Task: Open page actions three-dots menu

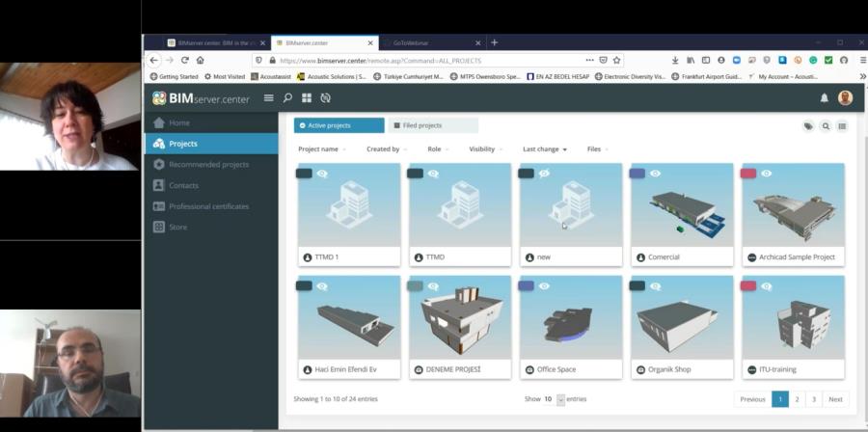Action: (x=590, y=61)
